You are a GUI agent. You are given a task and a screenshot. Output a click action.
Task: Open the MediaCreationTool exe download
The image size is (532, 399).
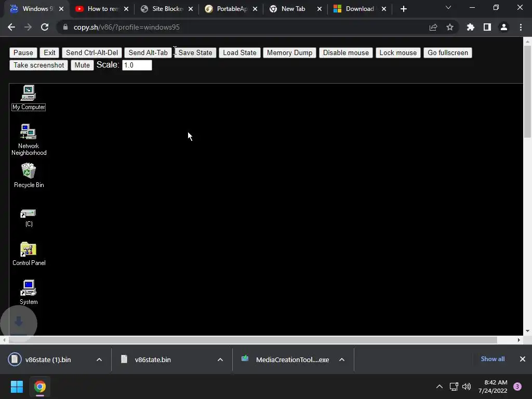tap(292, 360)
